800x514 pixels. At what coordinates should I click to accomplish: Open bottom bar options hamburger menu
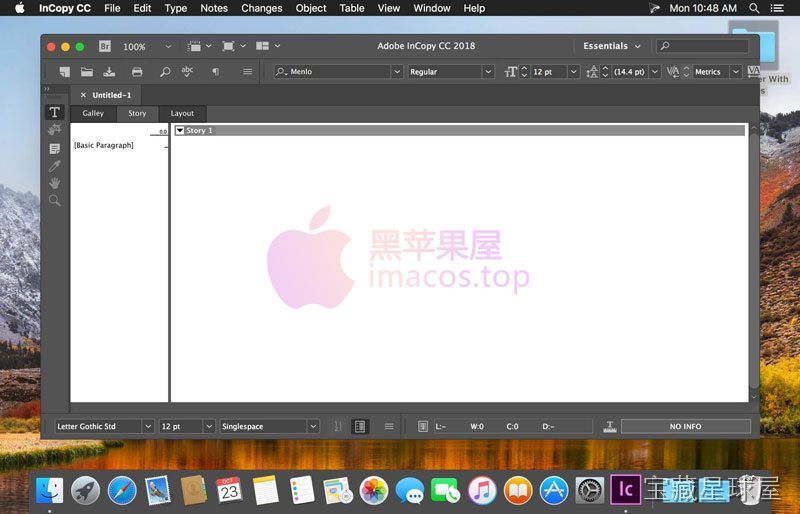pyautogui.click(x=389, y=426)
